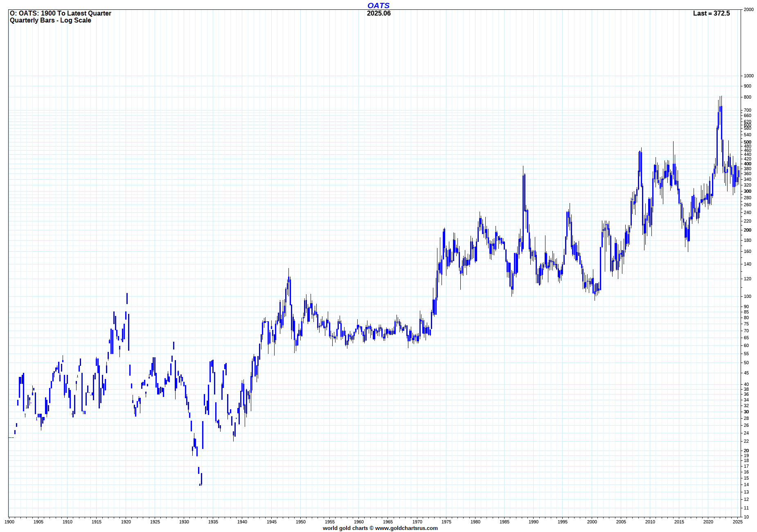Viewport: 757px width, 532px height.
Task: Click the 'Last = 372.5' value
Action: (711, 13)
